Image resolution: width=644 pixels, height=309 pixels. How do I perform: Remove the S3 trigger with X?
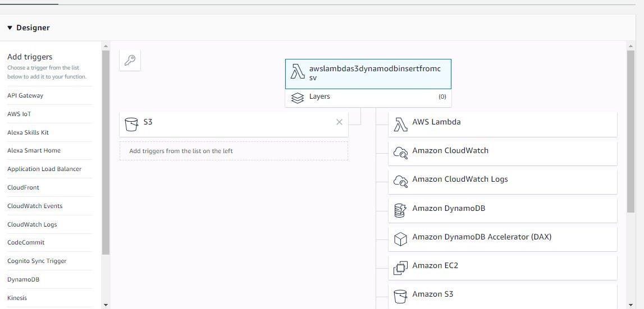click(339, 122)
